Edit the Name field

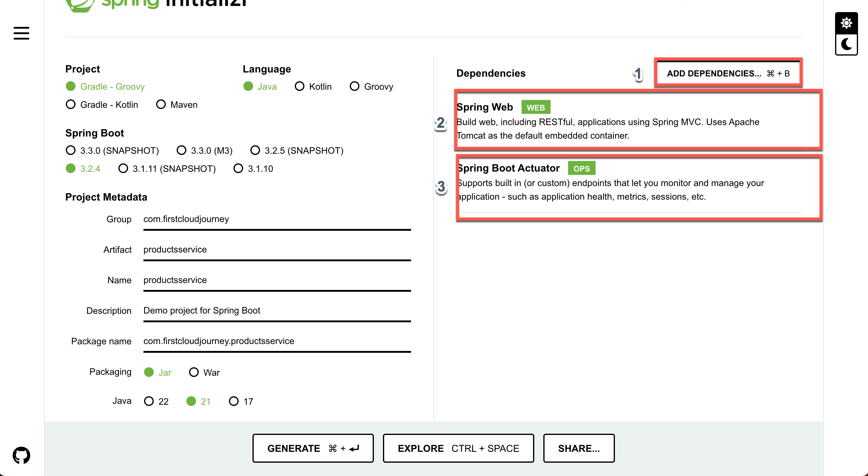tap(277, 281)
